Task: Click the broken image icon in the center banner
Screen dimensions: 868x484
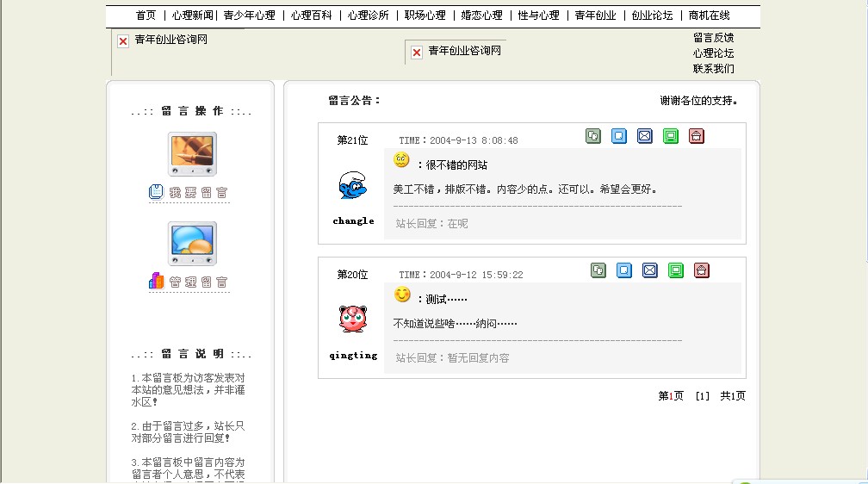Action: pyautogui.click(x=416, y=52)
